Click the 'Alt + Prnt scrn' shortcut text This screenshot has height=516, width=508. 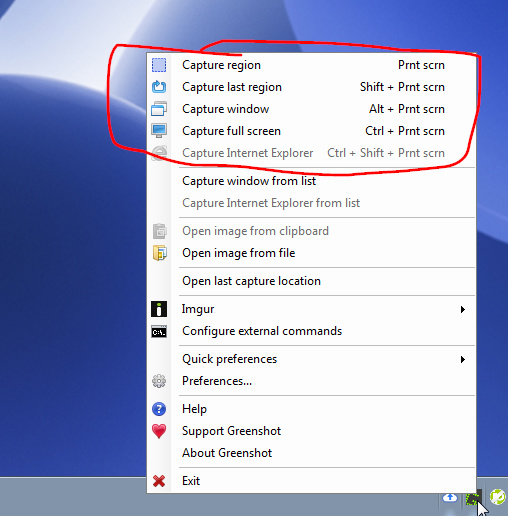point(407,109)
